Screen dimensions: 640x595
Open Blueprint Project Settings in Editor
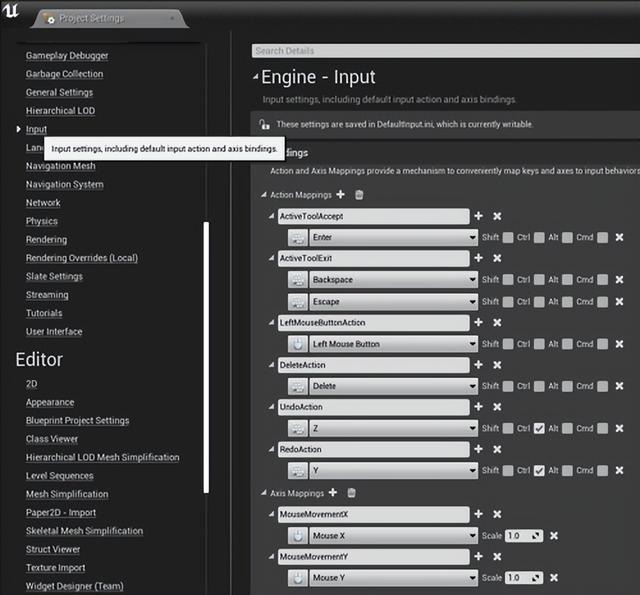pos(78,420)
